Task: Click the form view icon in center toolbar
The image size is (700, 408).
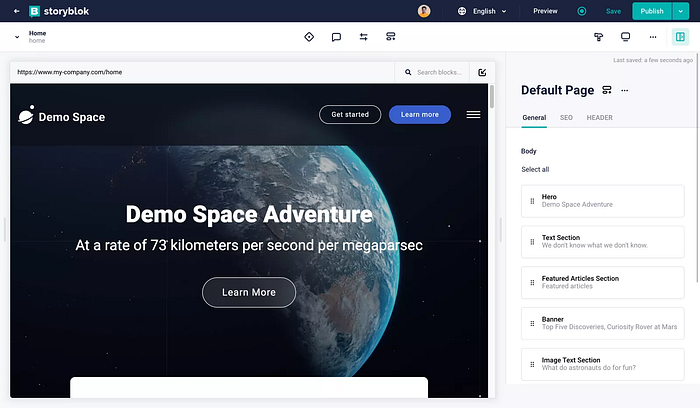Action: pyautogui.click(x=391, y=37)
